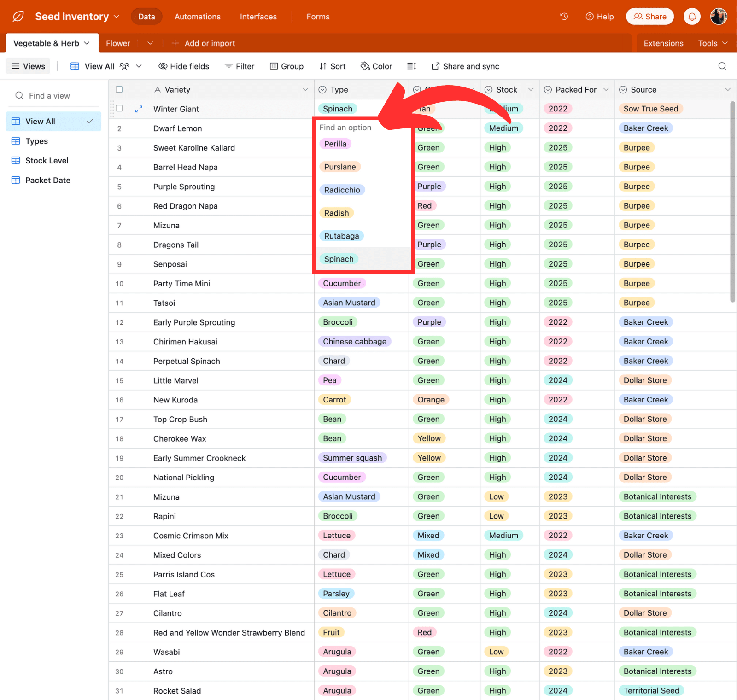
Task: Open the Hide fields button
Action: tap(184, 66)
